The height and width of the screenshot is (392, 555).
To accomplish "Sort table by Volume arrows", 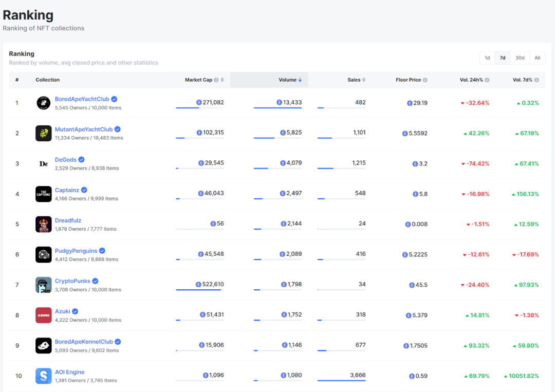I will pos(300,80).
